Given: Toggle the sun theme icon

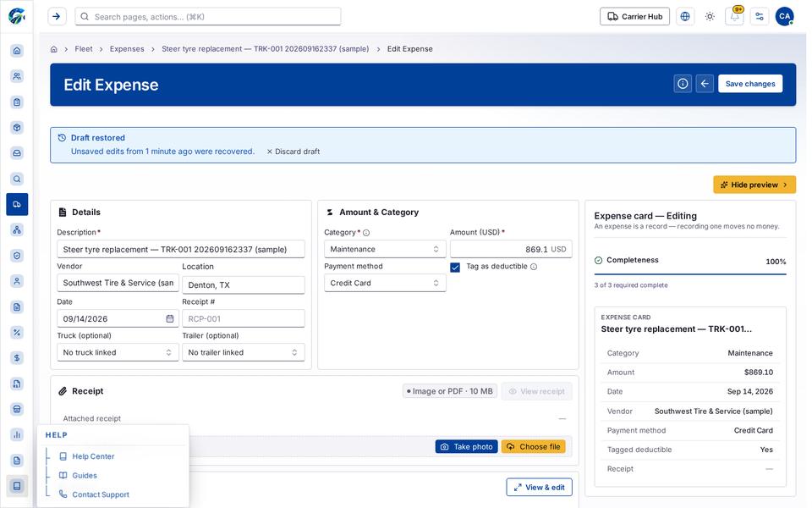Looking at the screenshot, I should tap(710, 17).
